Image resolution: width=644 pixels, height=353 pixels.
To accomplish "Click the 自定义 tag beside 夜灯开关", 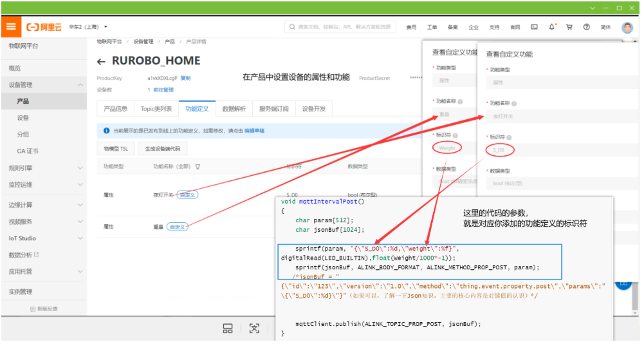I will pyautogui.click(x=187, y=195).
